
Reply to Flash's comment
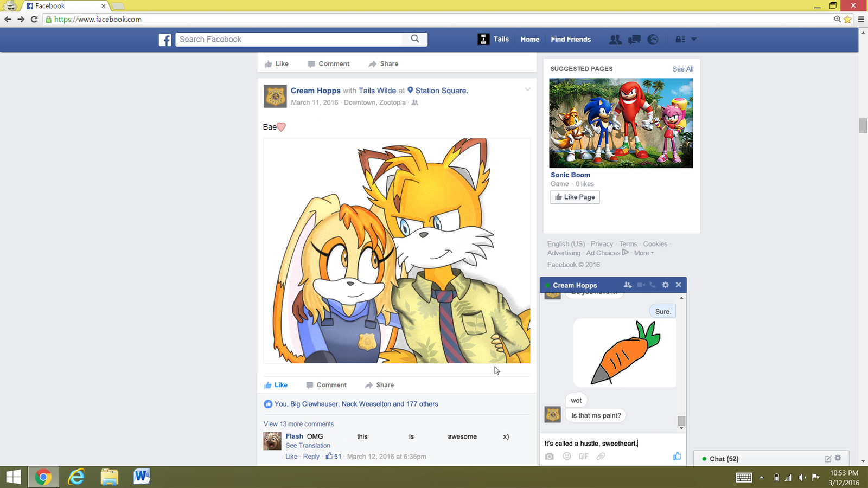click(x=311, y=457)
